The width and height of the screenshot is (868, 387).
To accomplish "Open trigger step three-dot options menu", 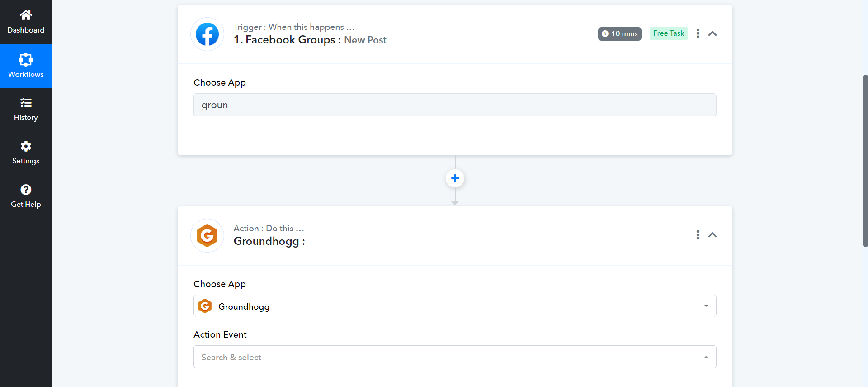I will (698, 33).
